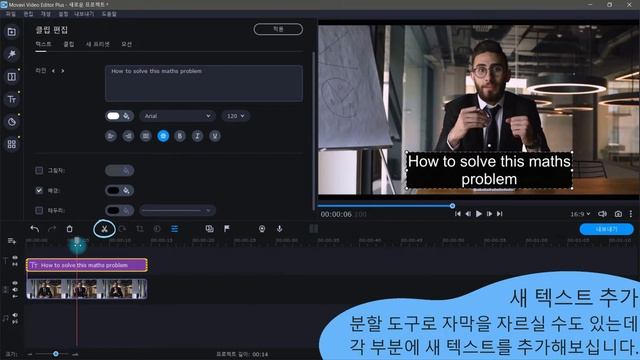Screen dimensions: 640x360
Task: Click the preview progress bar handle
Action: pos(452,206)
